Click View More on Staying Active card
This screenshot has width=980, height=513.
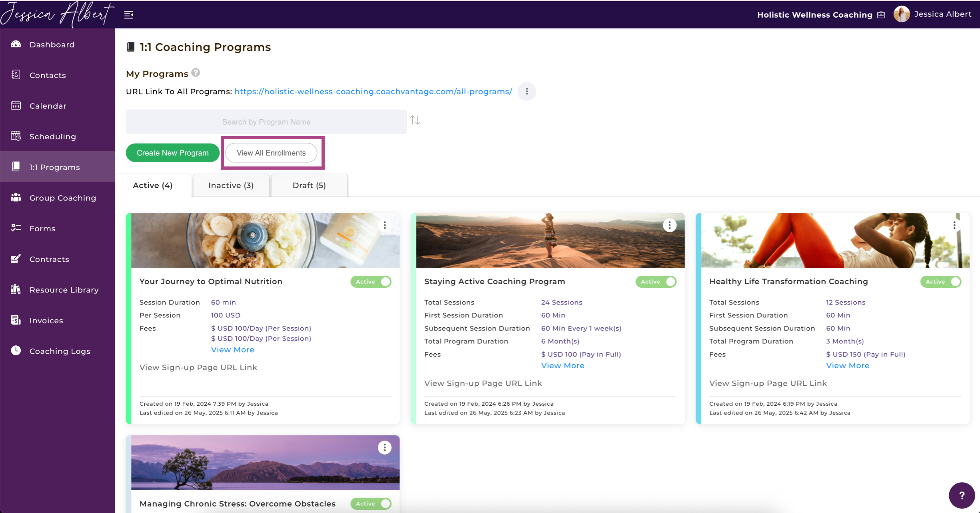click(563, 366)
